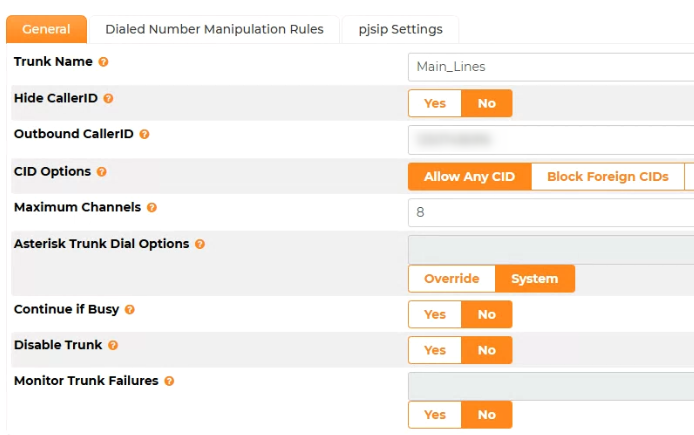694x435 pixels.
Task: Select Block Foreign CIDs option
Action: point(608,177)
